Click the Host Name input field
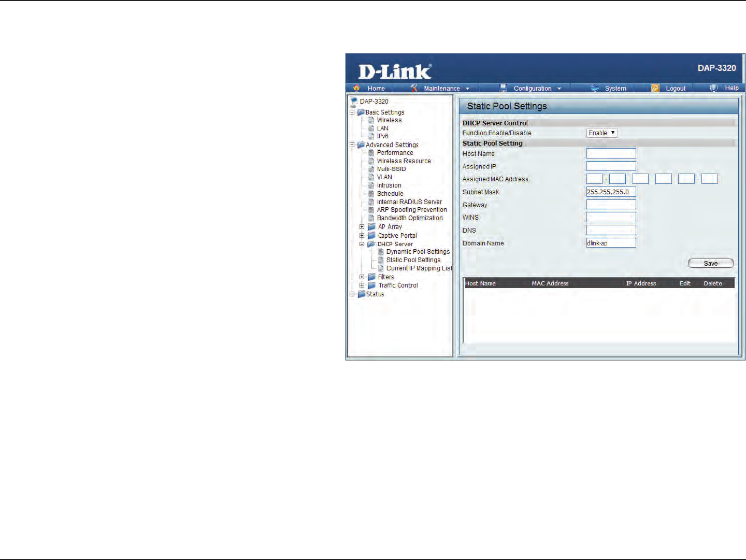The height and width of the screenshot is (560, 746). click(x=611, y=153)
